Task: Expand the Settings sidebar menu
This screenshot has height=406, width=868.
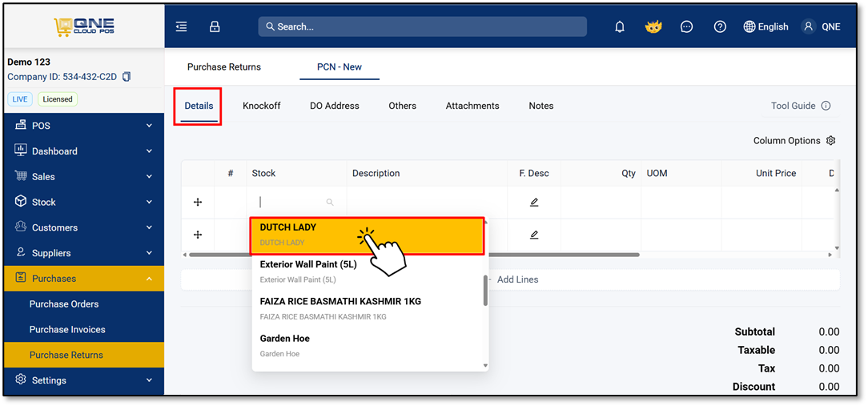Action: click(x=83, y=380)
